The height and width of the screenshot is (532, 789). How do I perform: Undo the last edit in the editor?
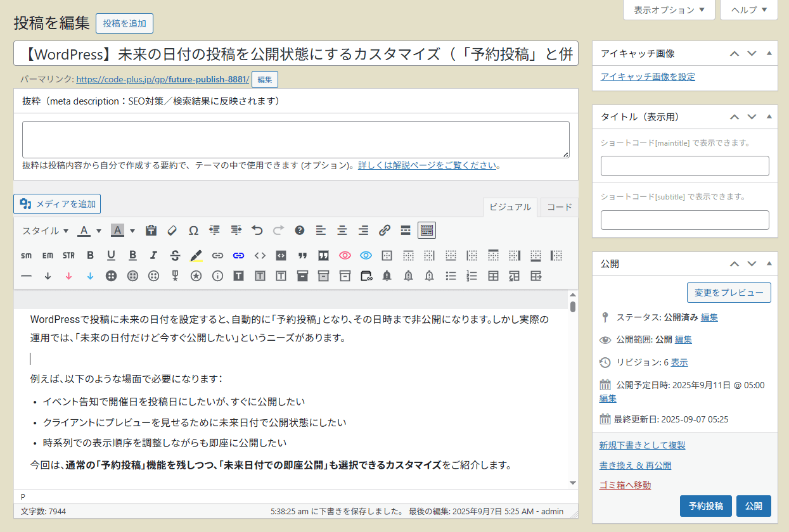tap(257, 231)
